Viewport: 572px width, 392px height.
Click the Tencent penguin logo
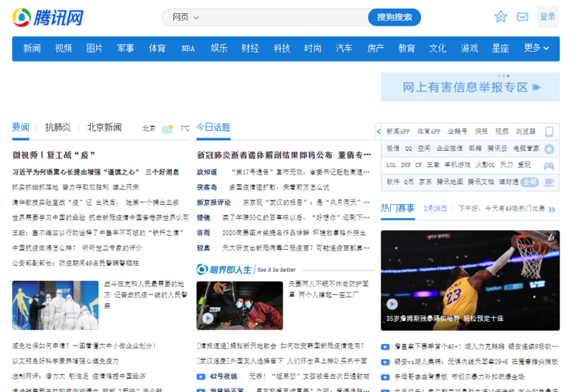point(21,17)
